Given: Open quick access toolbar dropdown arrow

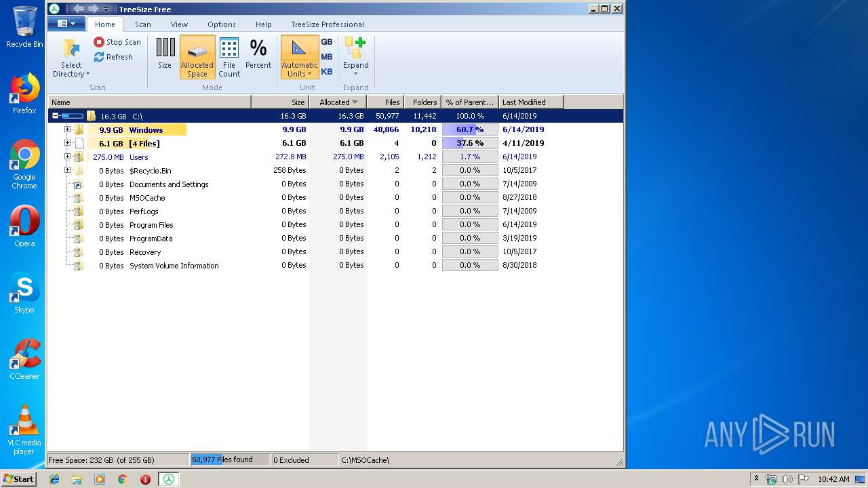Looking at the screenshot, I should (x=106, y=9).
